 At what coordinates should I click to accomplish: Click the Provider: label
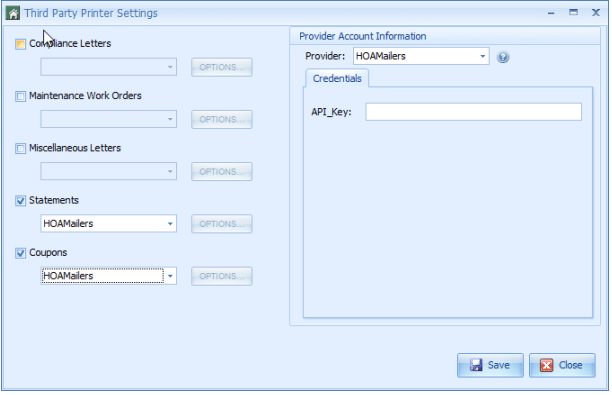point(325,56)
